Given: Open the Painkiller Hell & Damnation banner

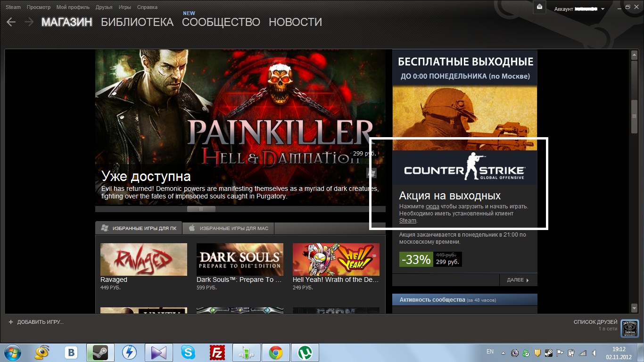Looking at the screenshot, I should click(x=240, y=127).
